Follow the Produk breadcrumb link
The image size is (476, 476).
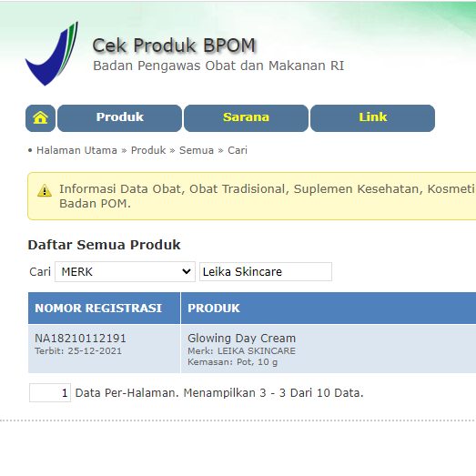click(148, 150)
